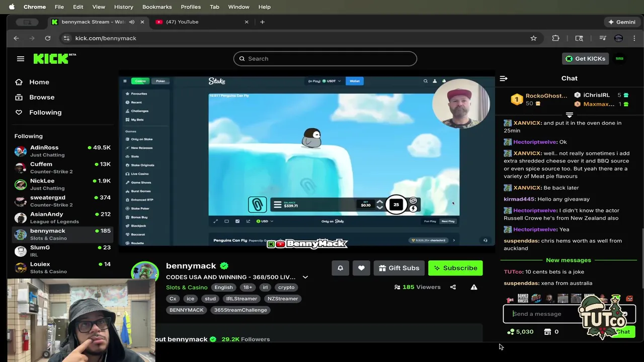
Task: Open NickLee channel in Following list
Action: tap(62, 184)
